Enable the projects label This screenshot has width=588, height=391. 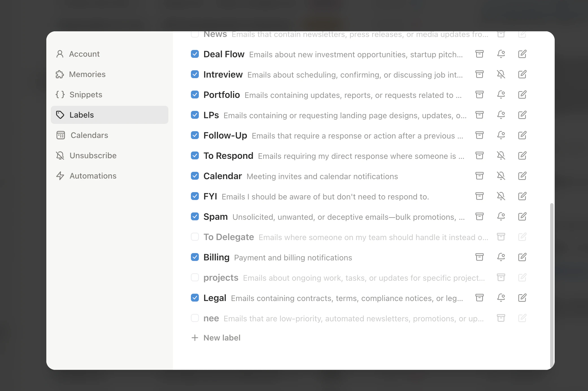[x=195, y=278]
